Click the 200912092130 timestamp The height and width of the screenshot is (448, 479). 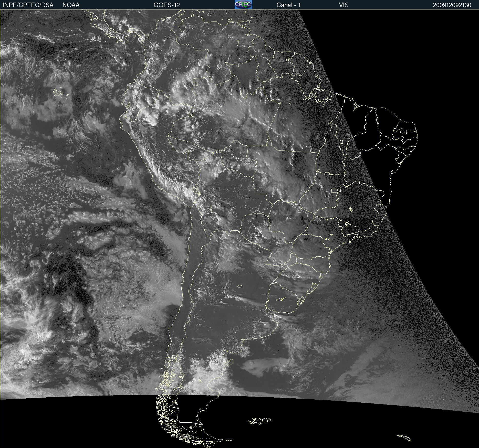(x=452, y=5)
